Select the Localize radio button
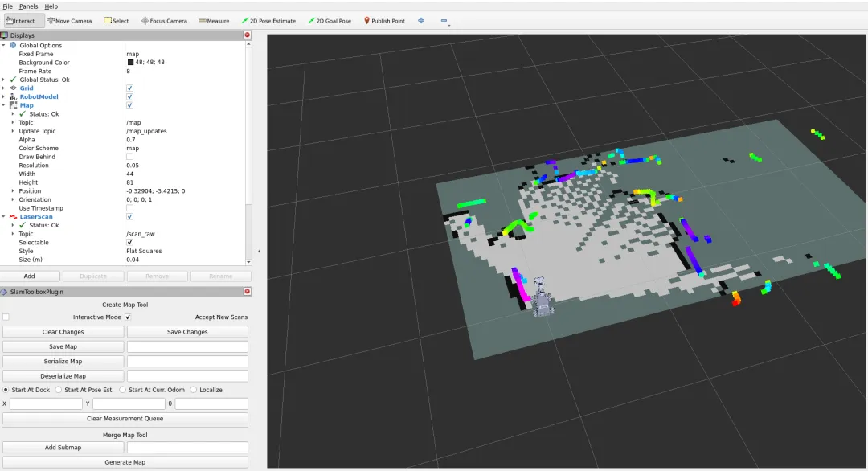The image size is (868, 471). [x=194, y=390]
